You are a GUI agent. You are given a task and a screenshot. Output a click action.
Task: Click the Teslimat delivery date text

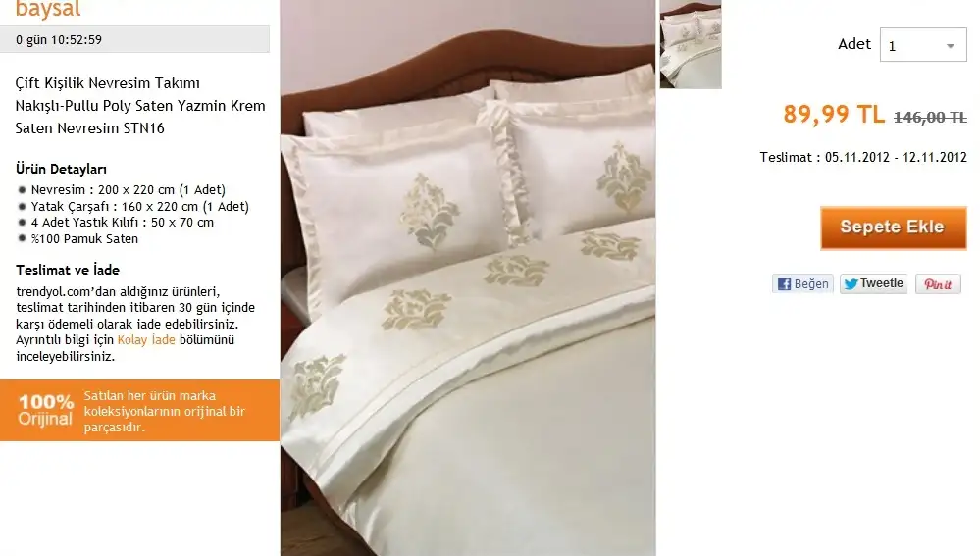pyautogui.click(x=863, y=157)
